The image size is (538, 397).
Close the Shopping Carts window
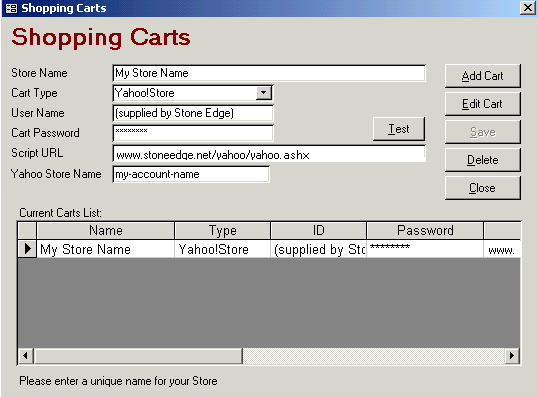527,8
